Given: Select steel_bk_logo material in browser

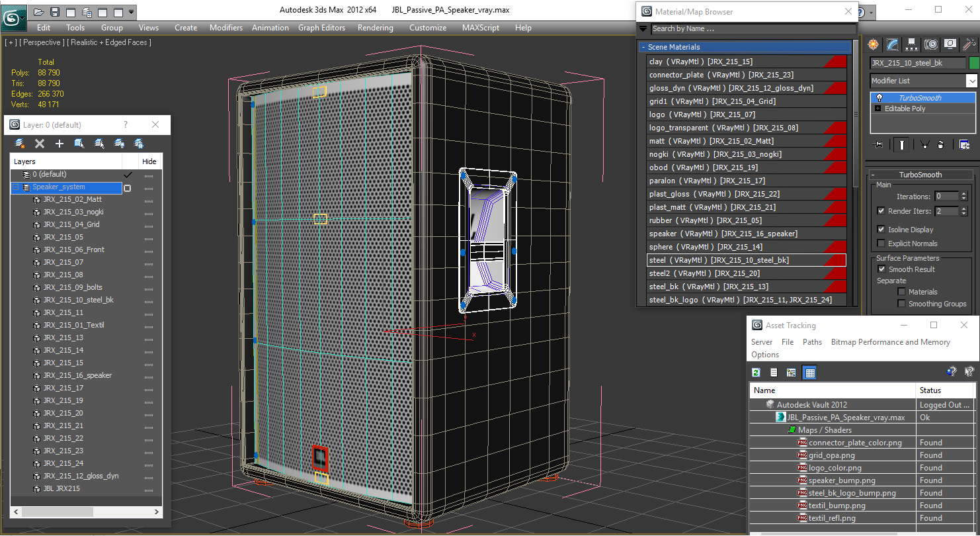Looking at the screenshot, I should click(747, 300).
